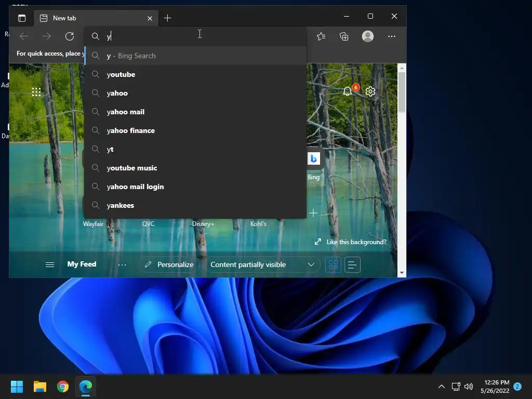Click the Personalize button
Screen dimensions: 532x399
click(169, 264)
